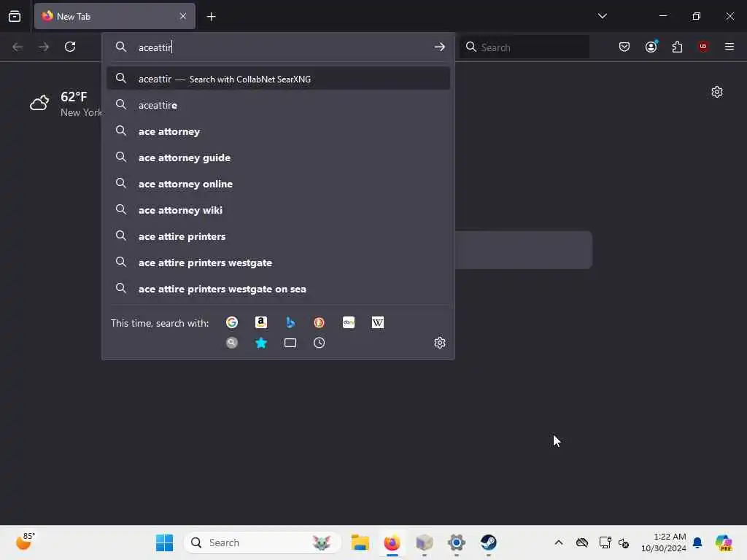Pick the 'ace attorney guide' suggestion
The image size is (747, 560).
pyautogui.click(x=278, y=157)
